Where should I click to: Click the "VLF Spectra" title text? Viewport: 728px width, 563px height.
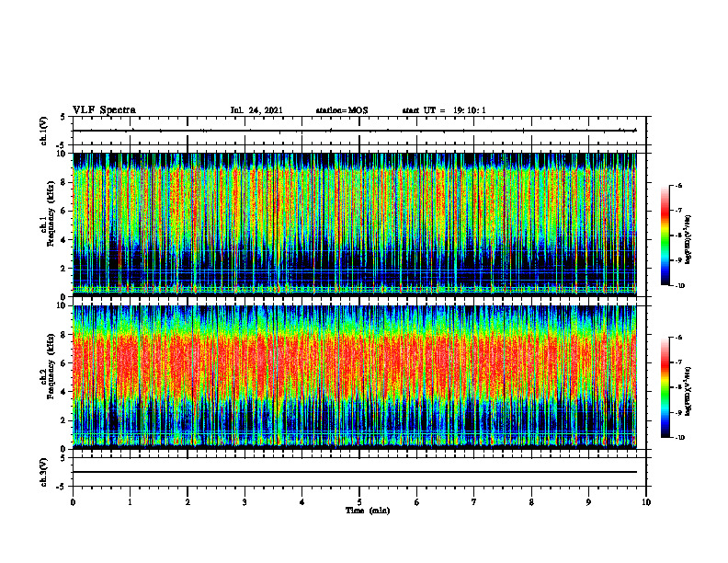(104, 110)
